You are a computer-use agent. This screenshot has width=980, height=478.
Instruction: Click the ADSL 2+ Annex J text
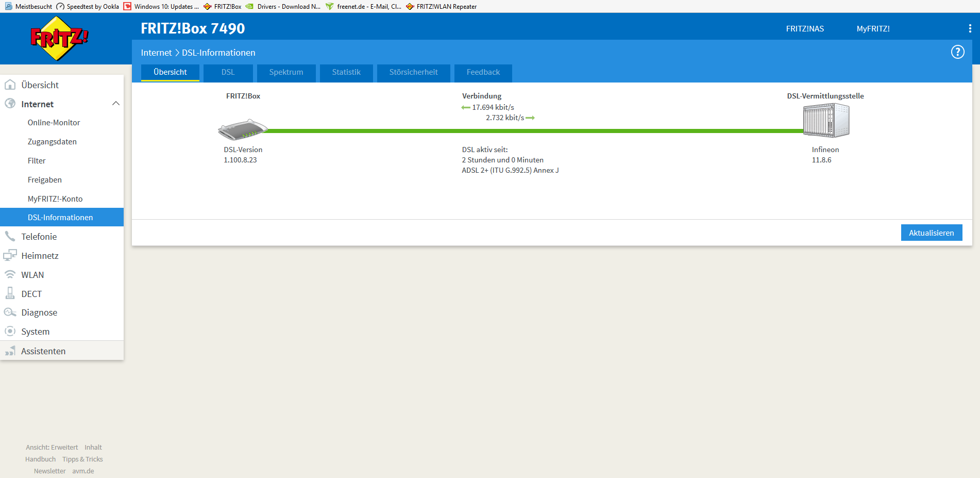(x=510, y=170)
